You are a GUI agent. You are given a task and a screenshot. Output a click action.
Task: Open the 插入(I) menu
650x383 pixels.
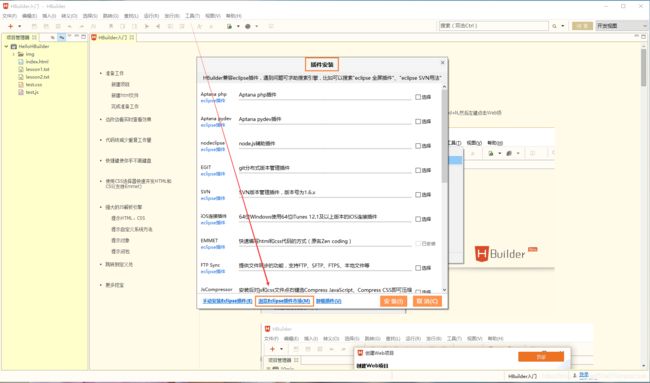tap(49, 16)
